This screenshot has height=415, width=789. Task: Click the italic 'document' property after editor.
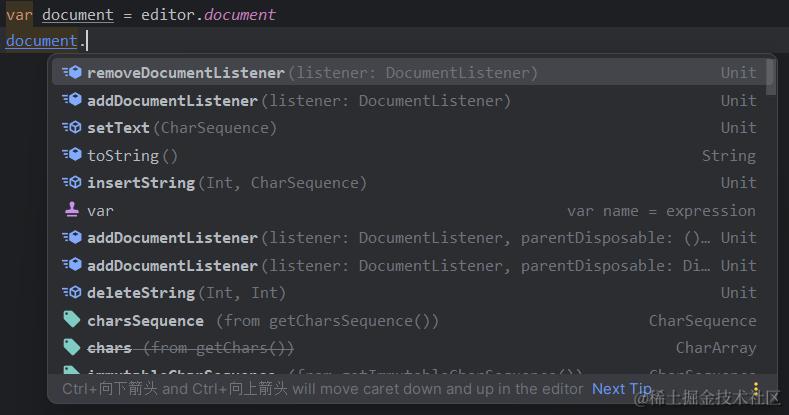click(240, 15)
